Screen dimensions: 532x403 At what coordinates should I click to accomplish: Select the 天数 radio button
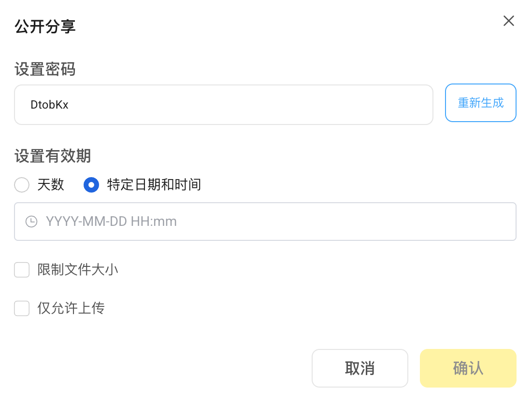22,185
